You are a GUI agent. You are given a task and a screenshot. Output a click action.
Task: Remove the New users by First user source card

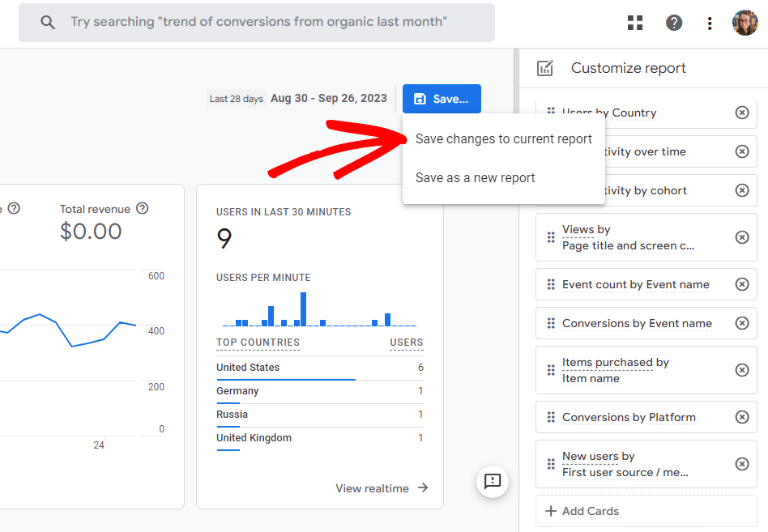pyautogui.click(x=742, y=464)
